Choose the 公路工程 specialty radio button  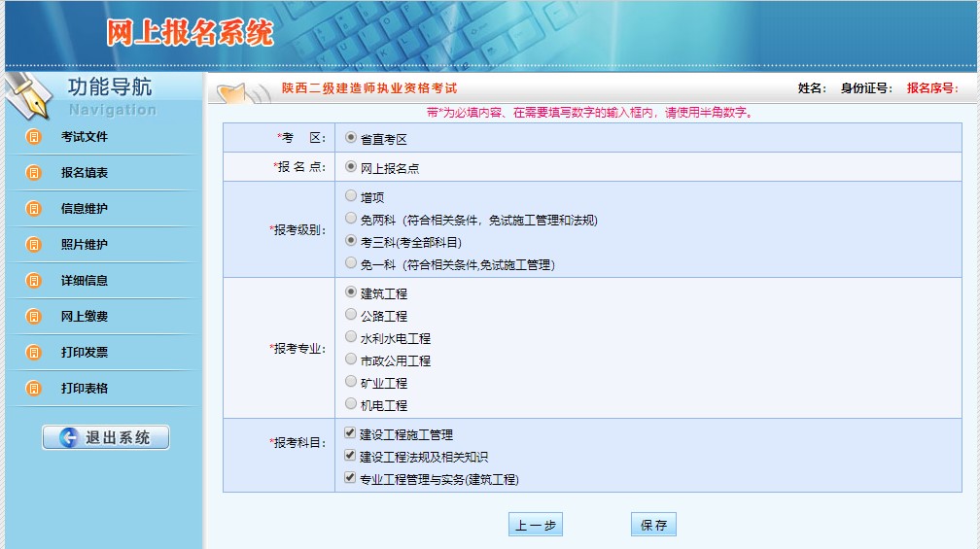pyautogui.click(x=351, y=315)
